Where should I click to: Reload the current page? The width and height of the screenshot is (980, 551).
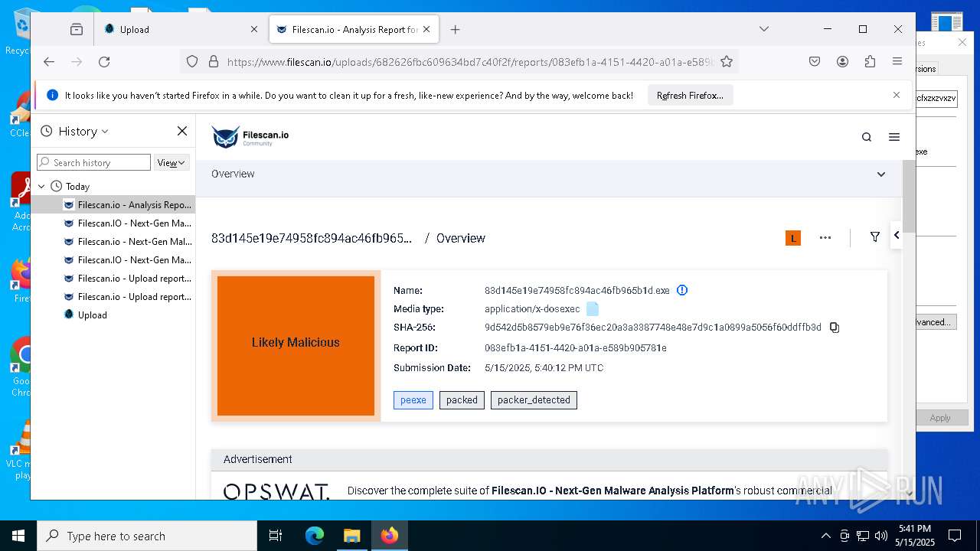coord(104,62)
